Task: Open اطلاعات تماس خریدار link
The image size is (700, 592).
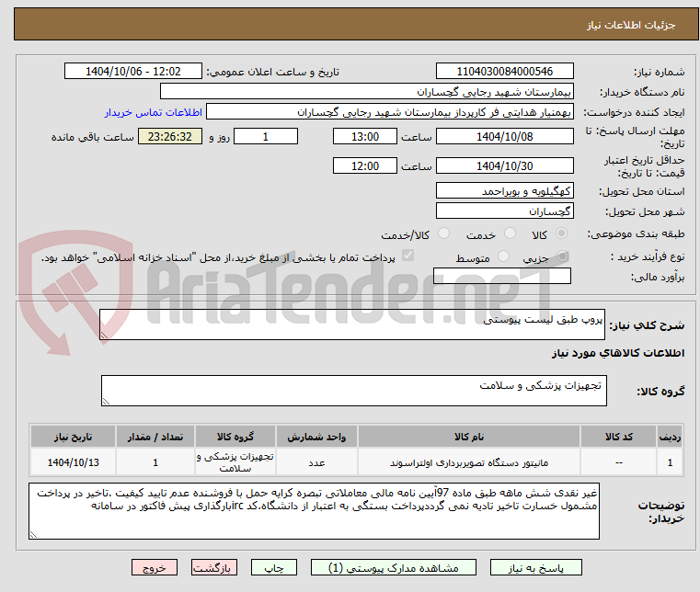Action: 154,112
